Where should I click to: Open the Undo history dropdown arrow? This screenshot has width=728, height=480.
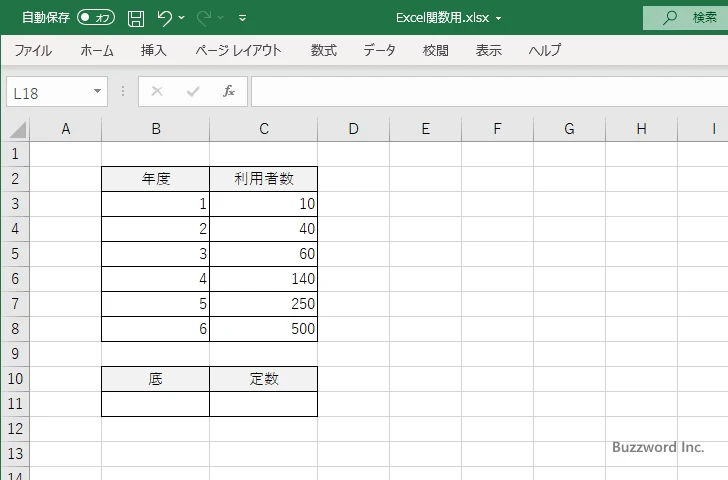tap(182, 18)
